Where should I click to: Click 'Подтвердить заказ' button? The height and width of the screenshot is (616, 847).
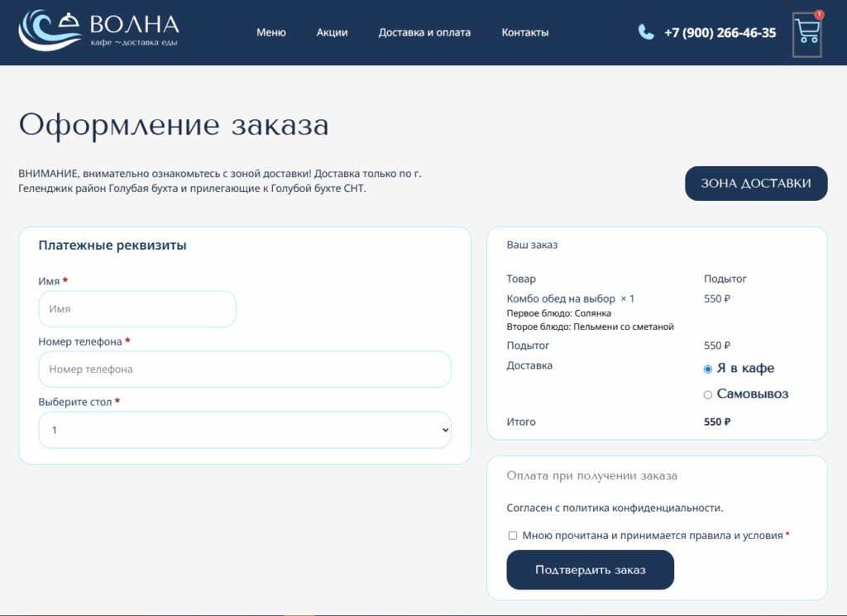(591, 570)
